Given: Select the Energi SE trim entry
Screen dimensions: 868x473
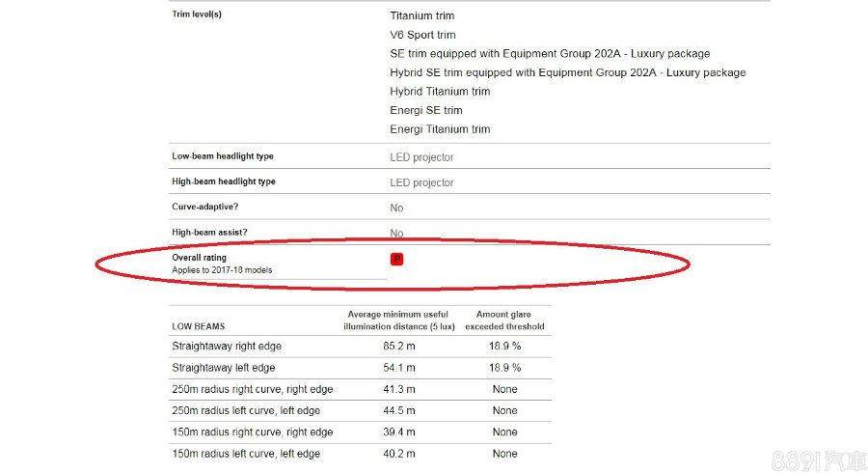Looking at the screenshot, I should 426,110.
